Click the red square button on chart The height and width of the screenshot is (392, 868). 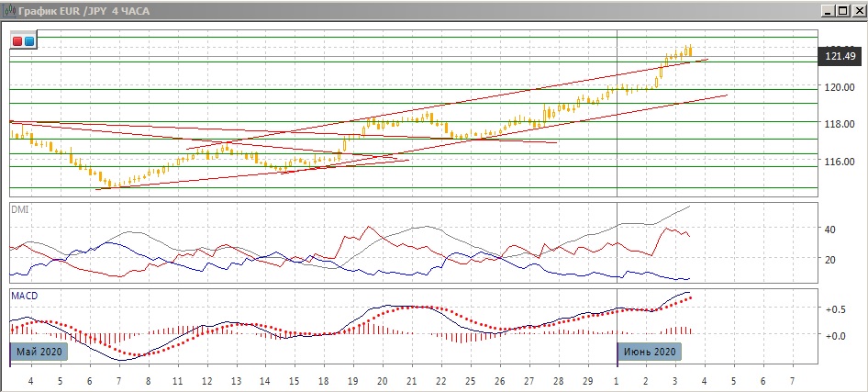pyautogui.click(x=17, y=41)
